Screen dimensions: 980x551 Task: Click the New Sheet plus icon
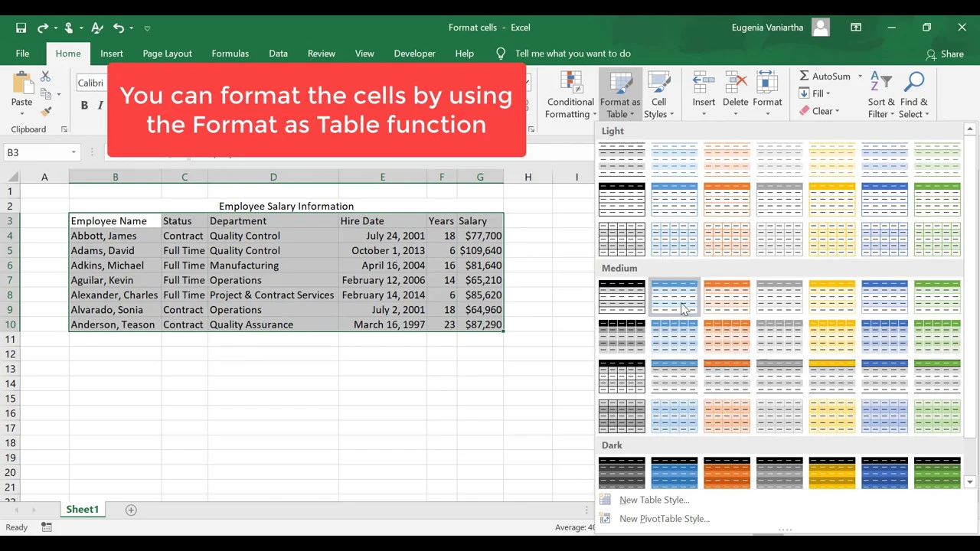(x=131, y=510)
